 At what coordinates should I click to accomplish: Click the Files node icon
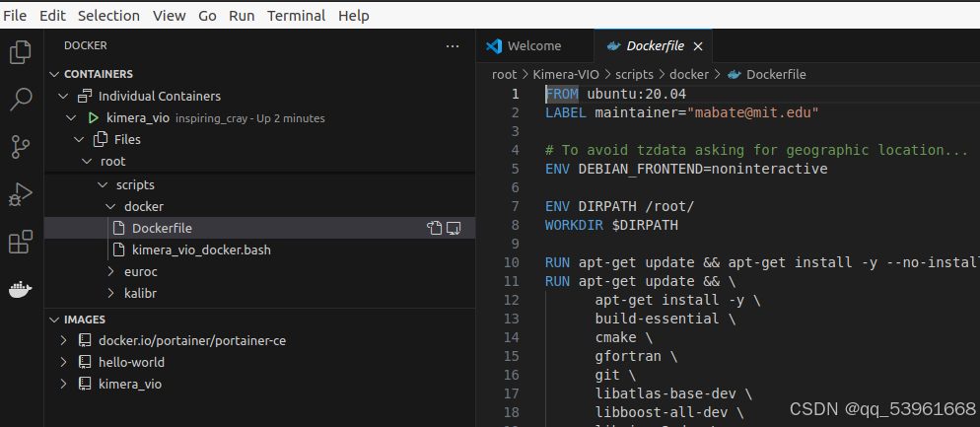(100, 139)
